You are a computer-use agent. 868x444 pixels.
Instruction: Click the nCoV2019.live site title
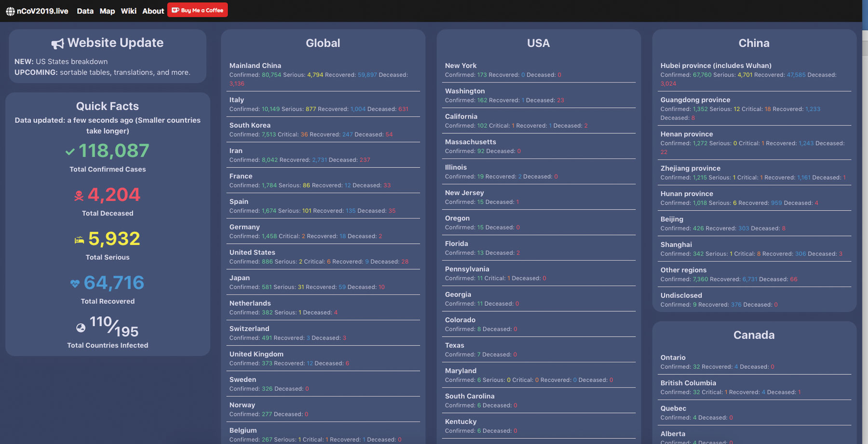tap(42, 11)
